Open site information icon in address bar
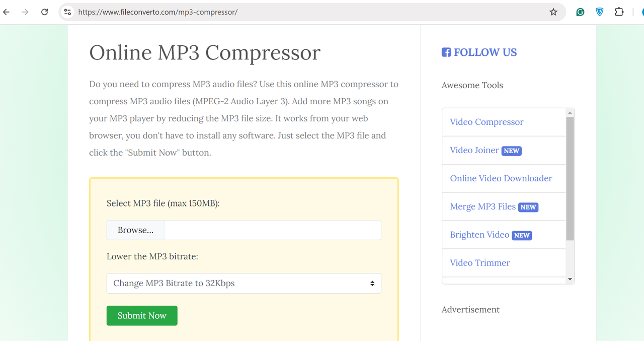The image size is (644, 341). pos(67,12)
